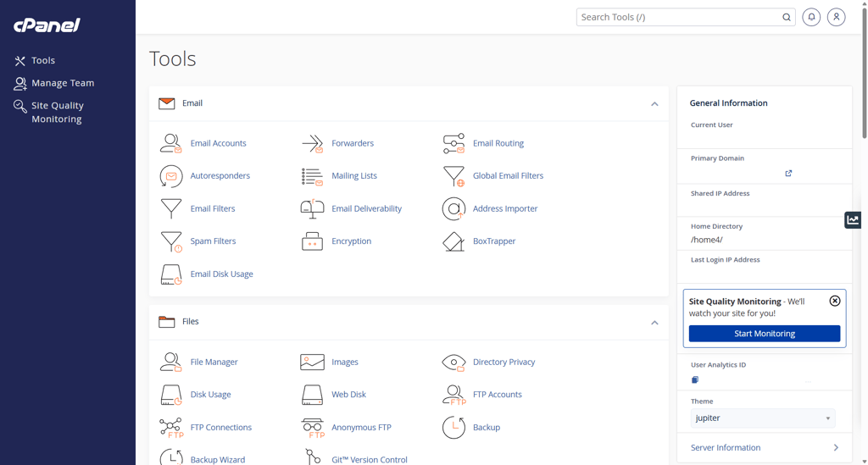The width and height of the screenshot is (868, 465).
Task: Click the page vertical scrollbar
Action: point(865,72)
